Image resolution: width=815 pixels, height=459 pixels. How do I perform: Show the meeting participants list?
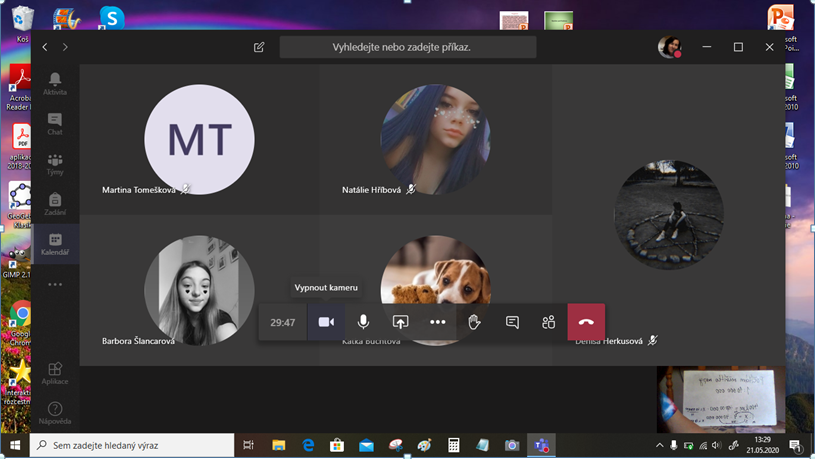click(x=548, y=322)
